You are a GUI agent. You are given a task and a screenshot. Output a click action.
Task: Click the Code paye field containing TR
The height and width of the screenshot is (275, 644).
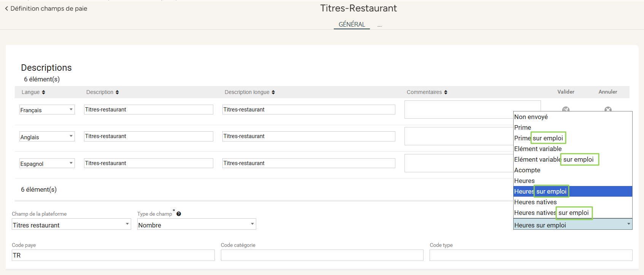pos(113,255)
